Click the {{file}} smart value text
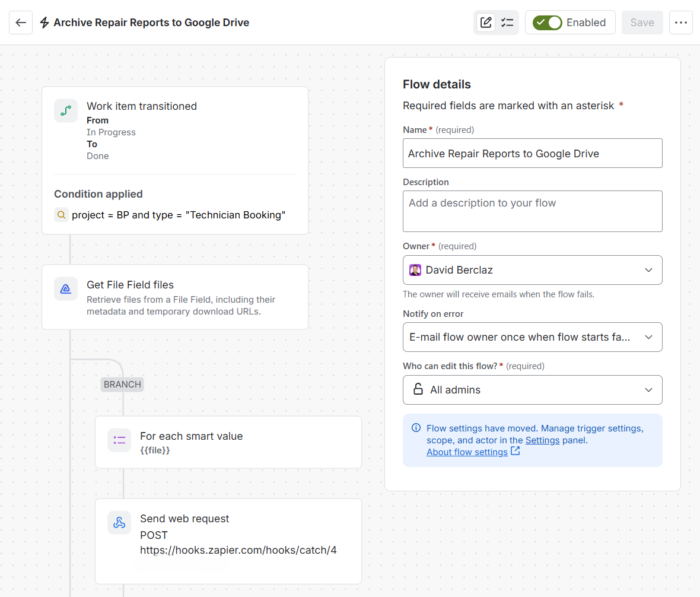 tap(155, 450)
